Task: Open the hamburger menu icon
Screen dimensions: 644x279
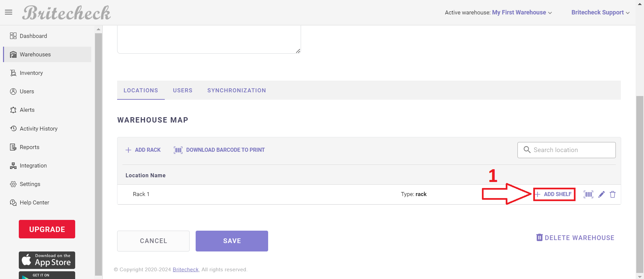Action: tap(9, 12)
